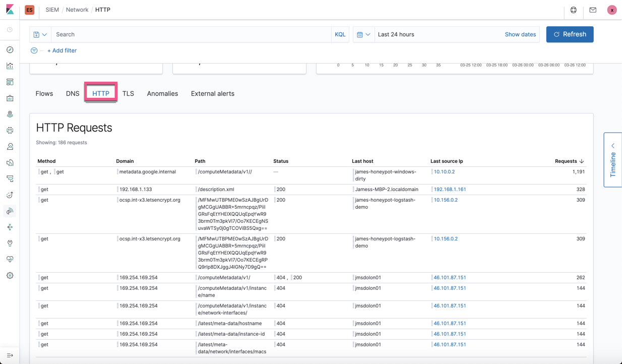Open the help menu icon
This screenshot has height=364, width=622.
click(x=574, y=10)
